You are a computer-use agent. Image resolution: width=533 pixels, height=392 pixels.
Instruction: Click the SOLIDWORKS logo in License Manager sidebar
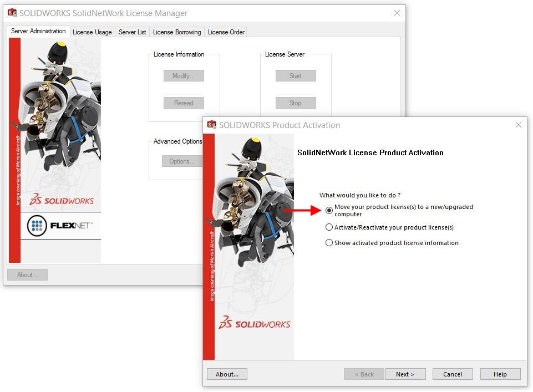coord(62,200)
